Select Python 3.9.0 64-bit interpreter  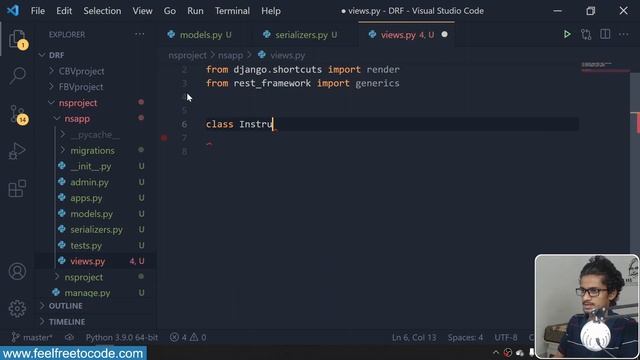pyautogui.click(x=122, y=338)
